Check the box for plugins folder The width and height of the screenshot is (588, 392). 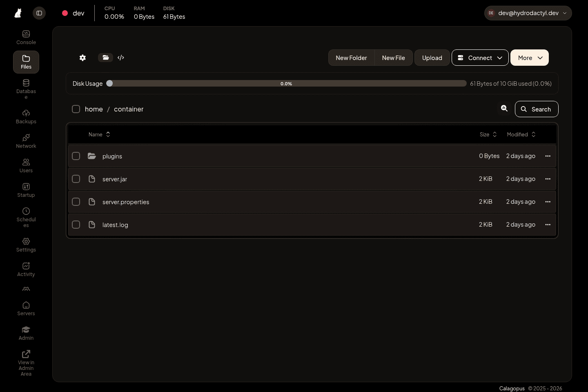click(76, 156)
